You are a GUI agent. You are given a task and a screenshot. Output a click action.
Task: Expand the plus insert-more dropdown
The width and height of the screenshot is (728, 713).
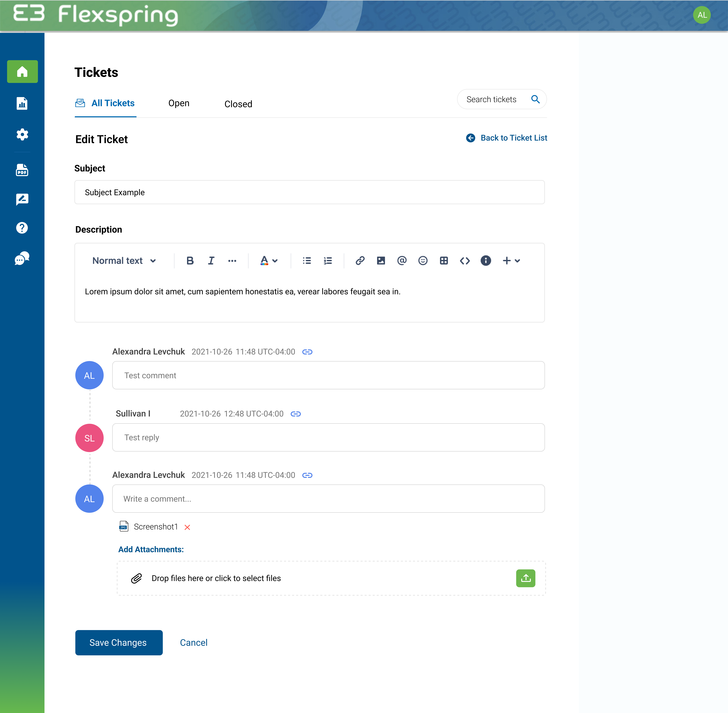511,261
